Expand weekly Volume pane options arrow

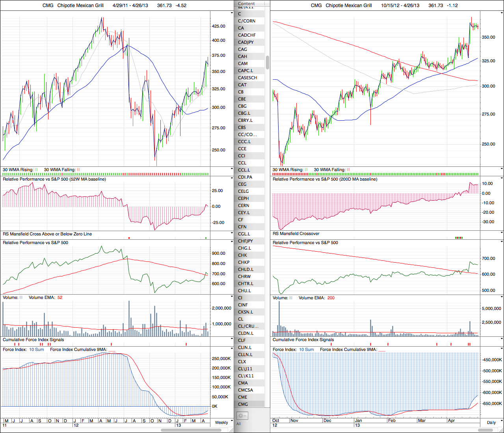(232, 297)
